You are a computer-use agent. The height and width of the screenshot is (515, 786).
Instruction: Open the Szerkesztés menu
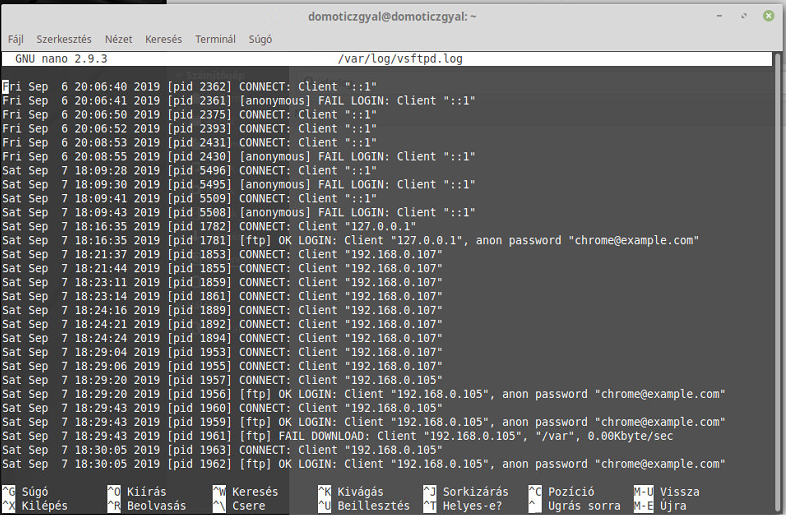pyautogui.click(x=64, y=39)
